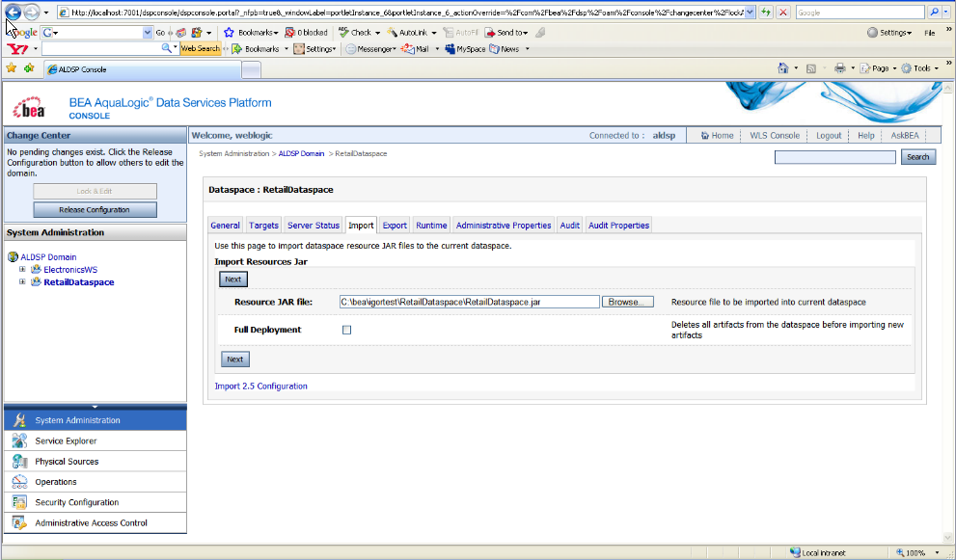Open the Favorites Center star icon
The image size is (956, 560).
(11, 68)
